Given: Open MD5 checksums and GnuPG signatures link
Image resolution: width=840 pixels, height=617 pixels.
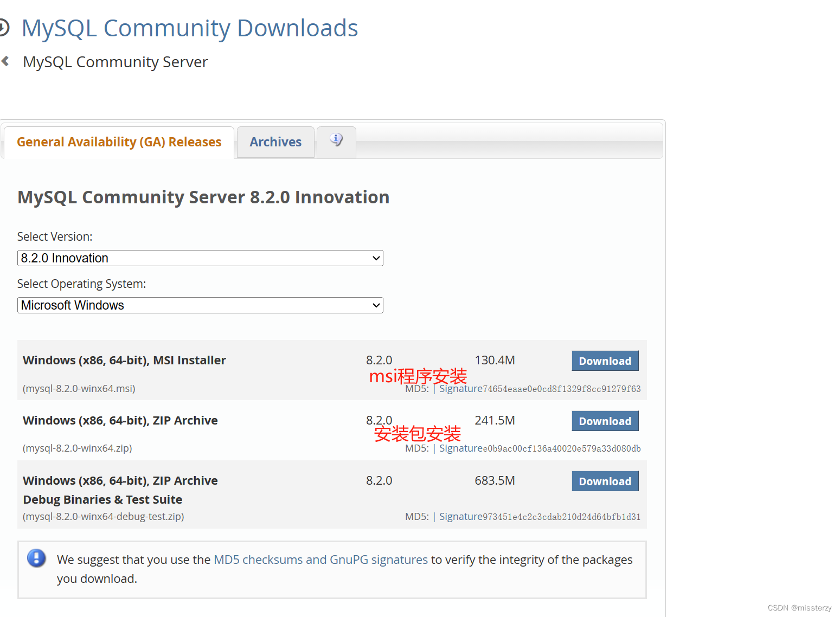Looking at the screenshot, I should [x=321, y=560].
